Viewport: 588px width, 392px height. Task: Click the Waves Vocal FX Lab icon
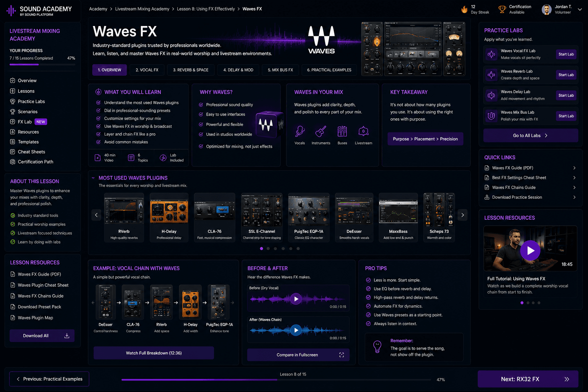click(x=491, y=54)
